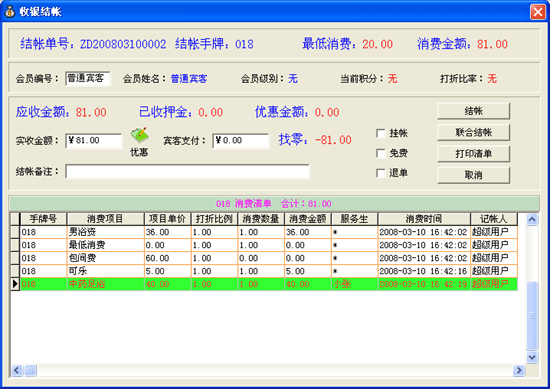Click the 取消 button
This screenshot has height=389, width=550.
click(x=473, y=175)
